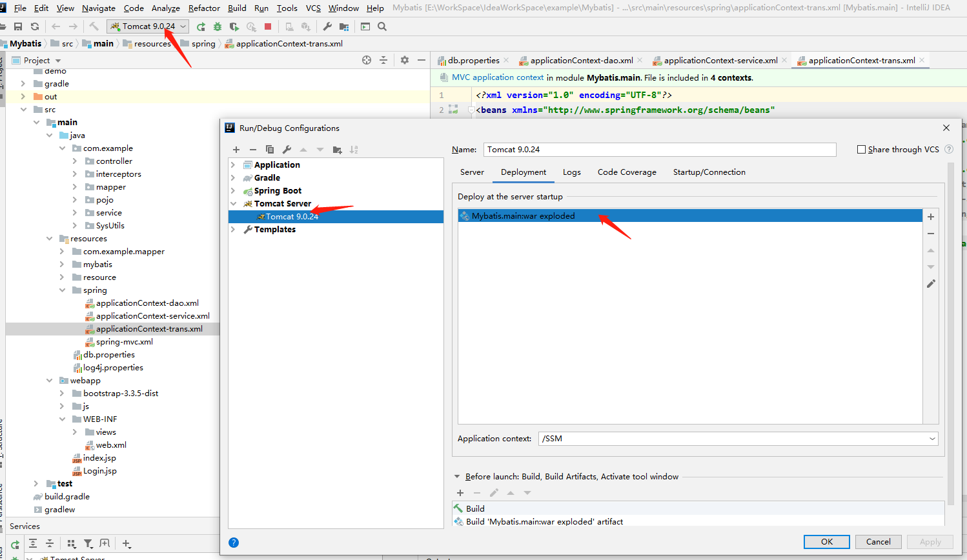Image resolution: width=967 pixels, height=560 pixels.
Task: Click the Search Everywhere magnifier icon
Action: (382, 26)
